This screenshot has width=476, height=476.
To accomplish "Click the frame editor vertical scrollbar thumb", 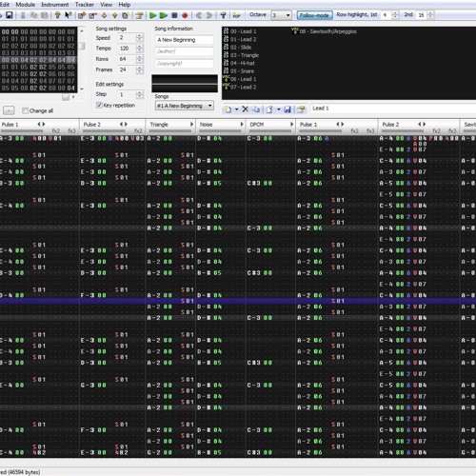I will pos(82,46).
